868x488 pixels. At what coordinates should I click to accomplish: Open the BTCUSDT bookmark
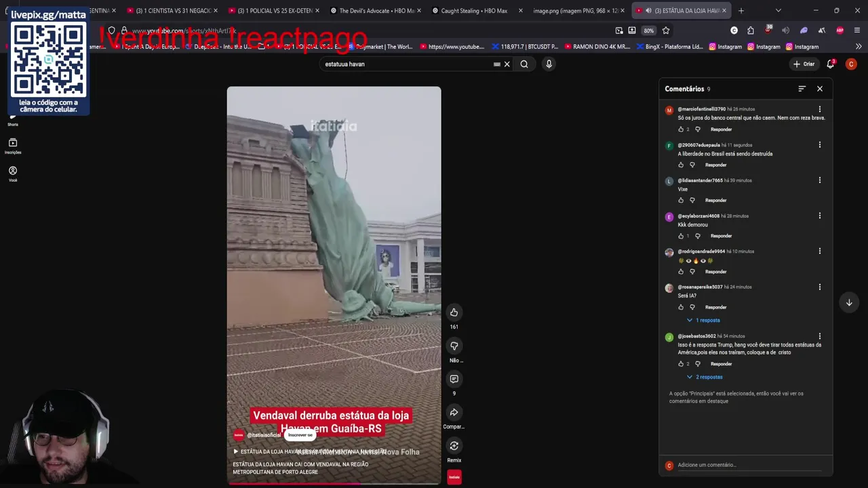[x=525, y=47]
